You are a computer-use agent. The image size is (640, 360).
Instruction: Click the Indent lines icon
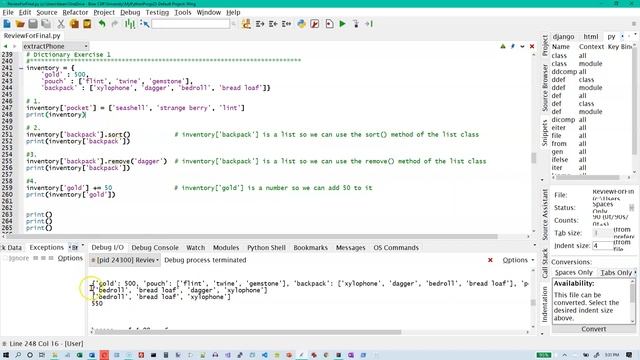click(x=260, y=24)
